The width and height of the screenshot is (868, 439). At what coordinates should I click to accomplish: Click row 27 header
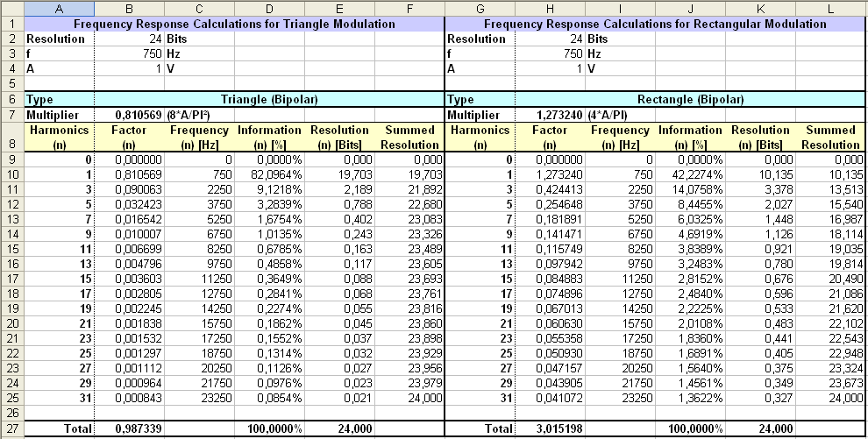coord(11,428)
